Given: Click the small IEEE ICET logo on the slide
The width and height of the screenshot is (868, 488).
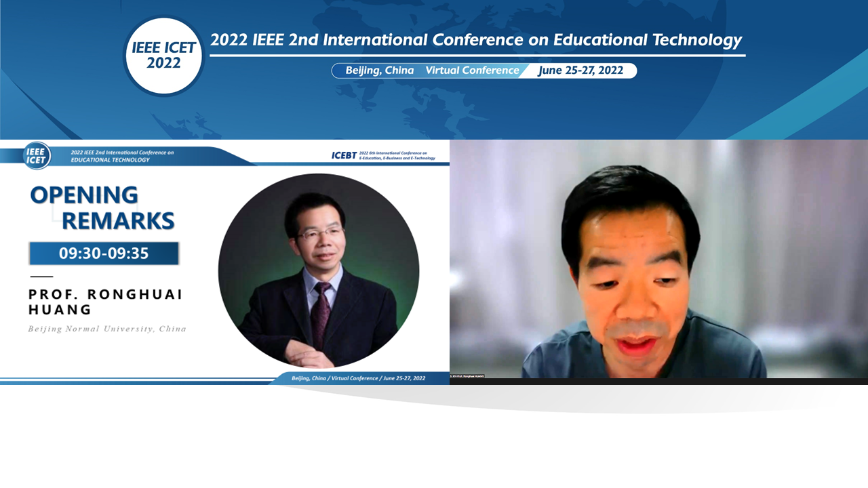Looking at the screenshot, I should pyautogui.click(x=36, y=156).
